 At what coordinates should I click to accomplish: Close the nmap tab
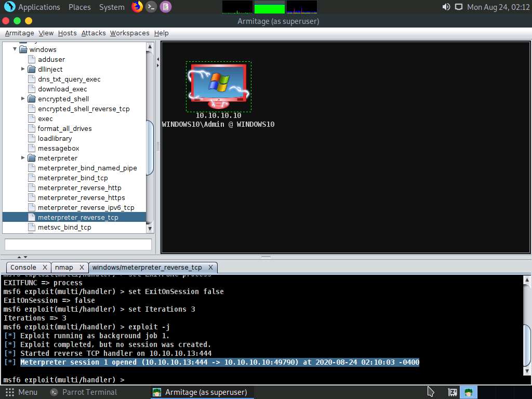(82, 268)
